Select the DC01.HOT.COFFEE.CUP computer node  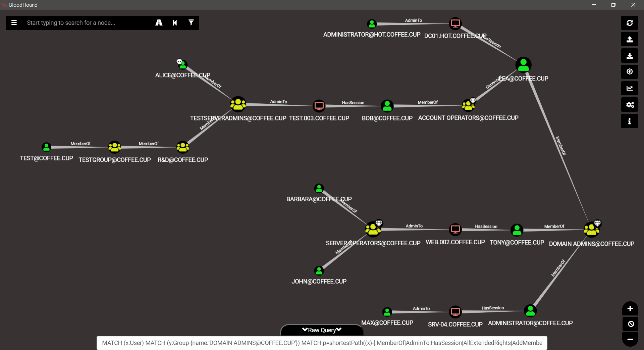pyautogui.click(x=455, y=23)
